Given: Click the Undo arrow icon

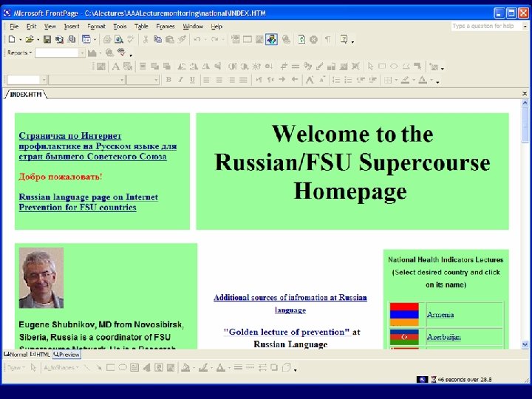Looking at the screenshot, I should point(197,39).
